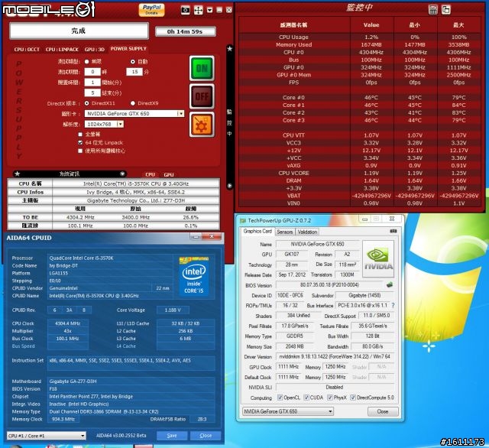Click the Intel Core i5 badge in AIDA64
Viewport: 489px width, 448px height.
pos(193,277)
